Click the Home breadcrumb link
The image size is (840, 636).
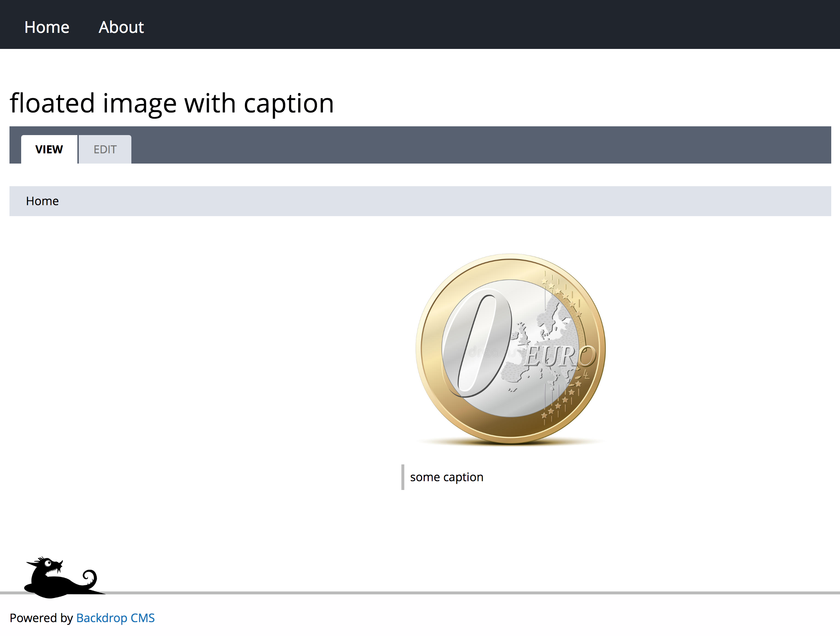[x=42, y=201]
